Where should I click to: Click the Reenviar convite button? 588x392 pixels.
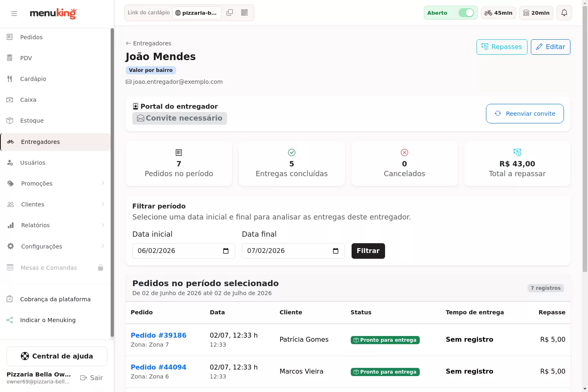coord(525,114)
